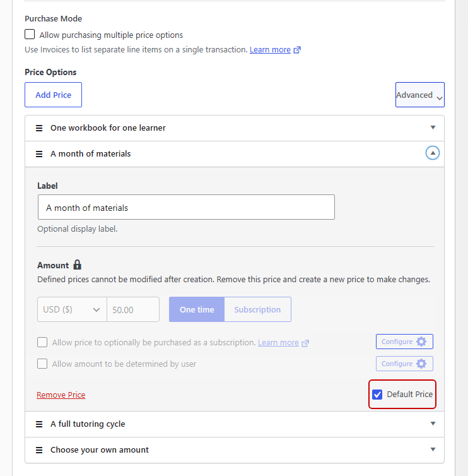The width and height of the screenshot is (468, 476).
Task: Click Configure button for subscription option
Action: pos(404,342)
